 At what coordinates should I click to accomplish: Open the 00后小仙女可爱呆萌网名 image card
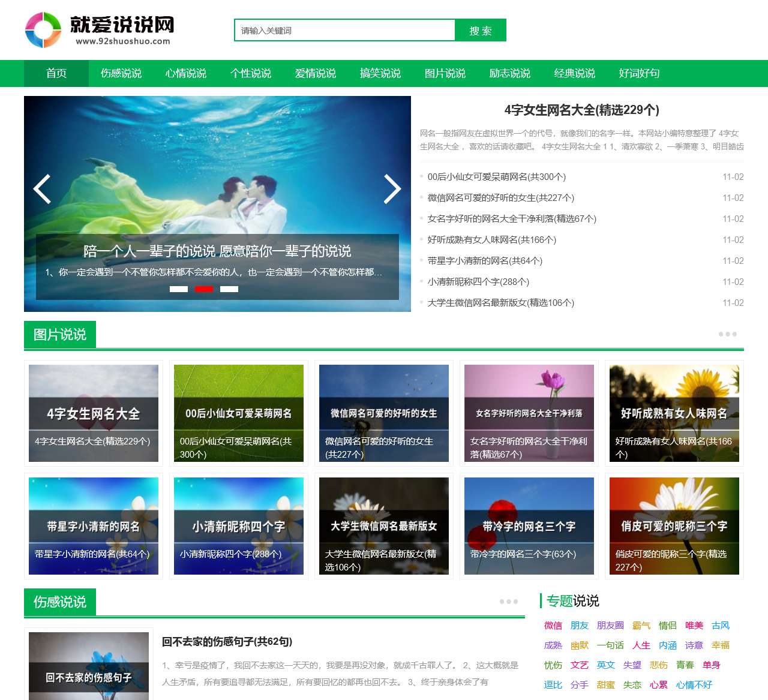point(239,413)
